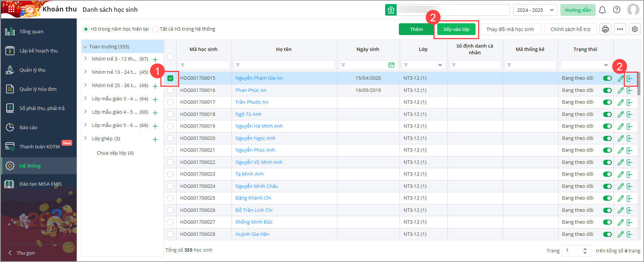Click the school home icon in header

(x=391, y=10)
